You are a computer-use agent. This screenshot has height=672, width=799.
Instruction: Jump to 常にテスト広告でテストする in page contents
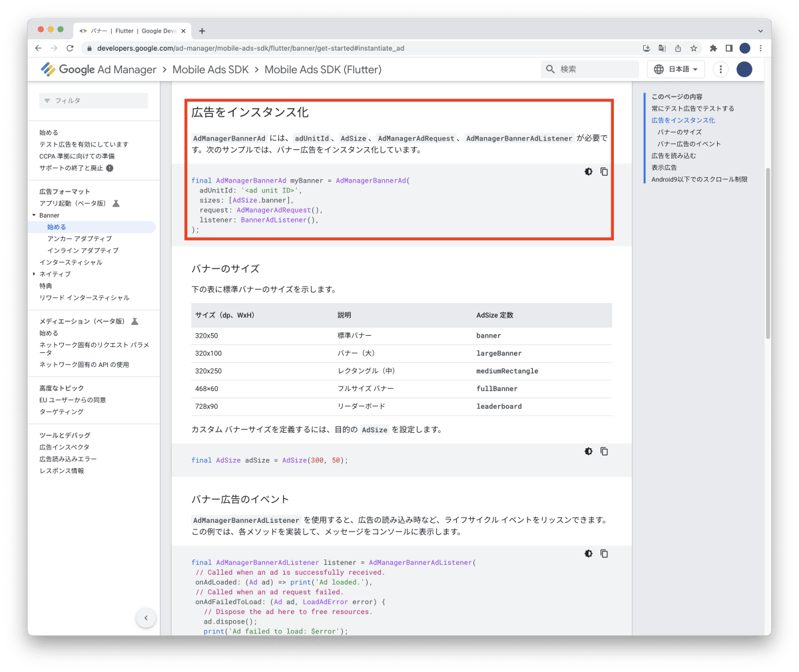692,109
